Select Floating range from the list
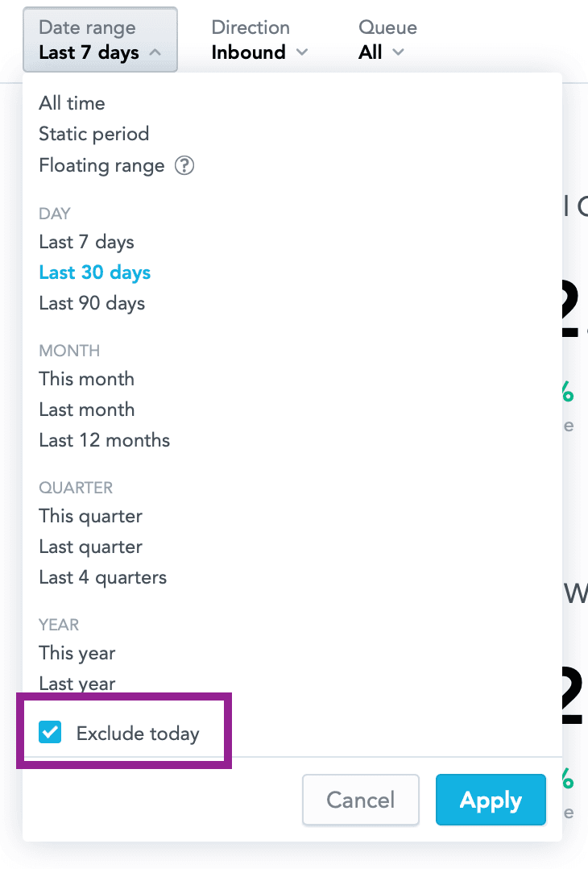The width and height of the screenshot is (588, 869). coord(101,165)
